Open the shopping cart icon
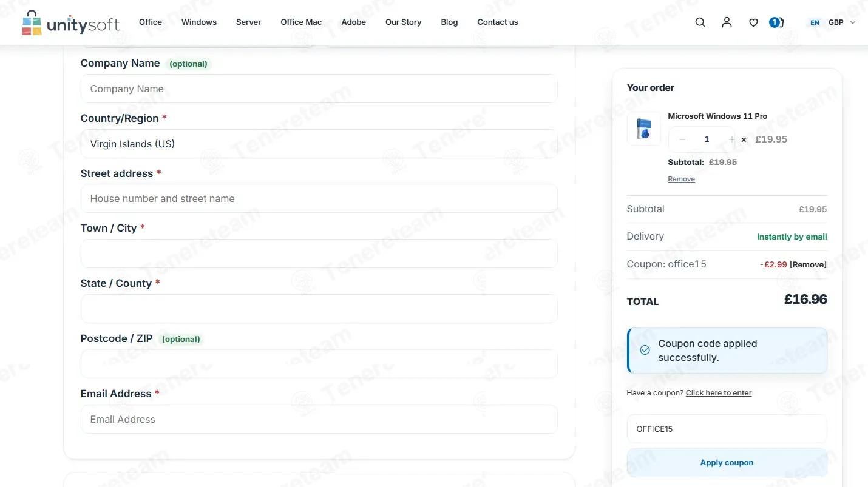Viewport: 868px width, 487px height. [776, 22]
